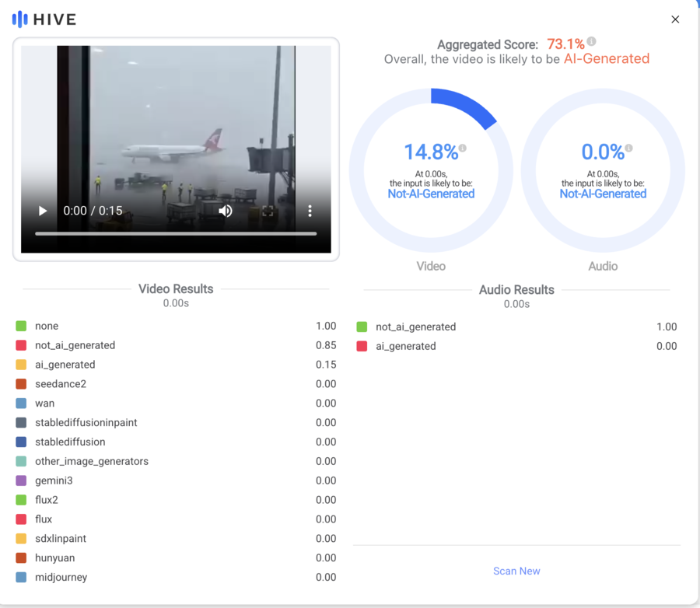Click the purple swatch beside 'gemini3'
Screen dimensions: 700x608
pos(21,480)
